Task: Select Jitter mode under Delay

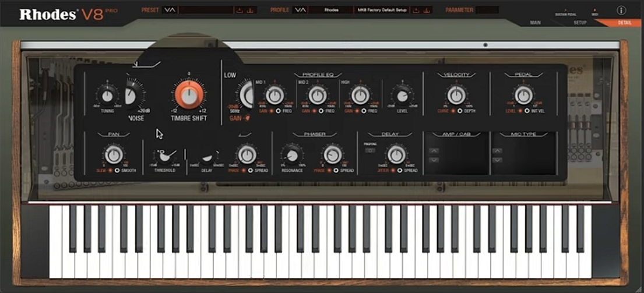Action: pos(393,170)
